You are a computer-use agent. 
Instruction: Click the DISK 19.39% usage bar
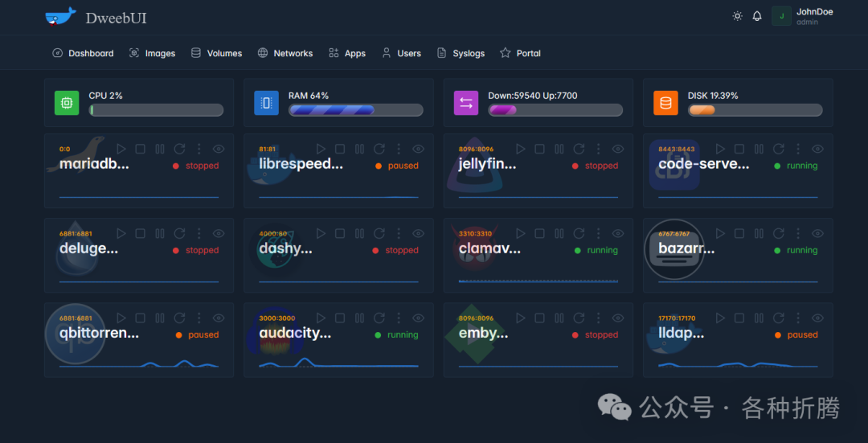point(755,109)
